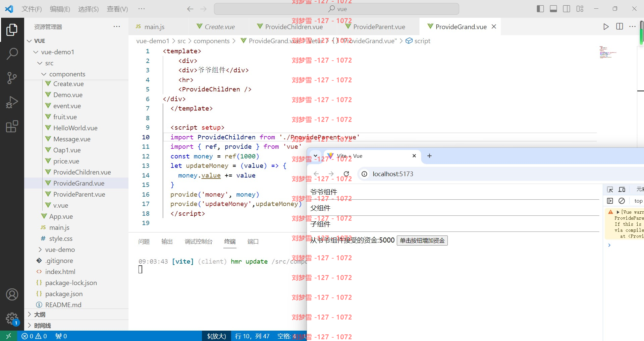The width and height of the screenshot is (644, 341).
Task: Split the editor to the right
Action: [x=620, y=26]
